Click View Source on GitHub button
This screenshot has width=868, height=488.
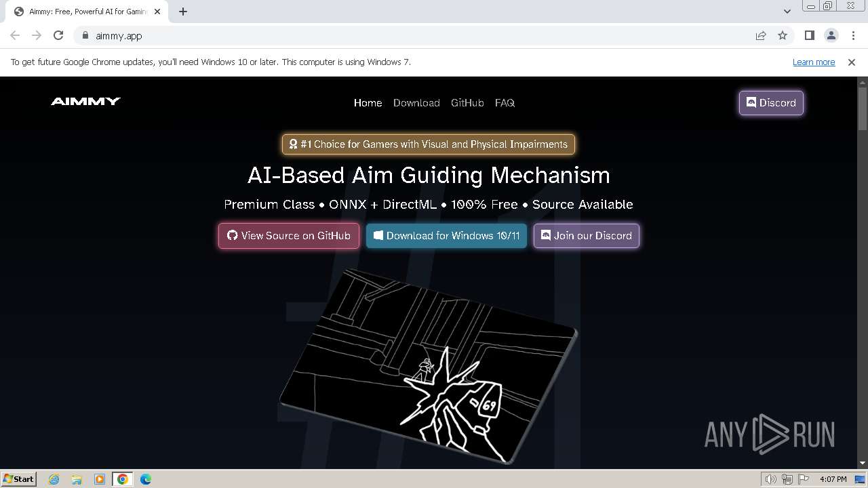(x=289, y=236)
